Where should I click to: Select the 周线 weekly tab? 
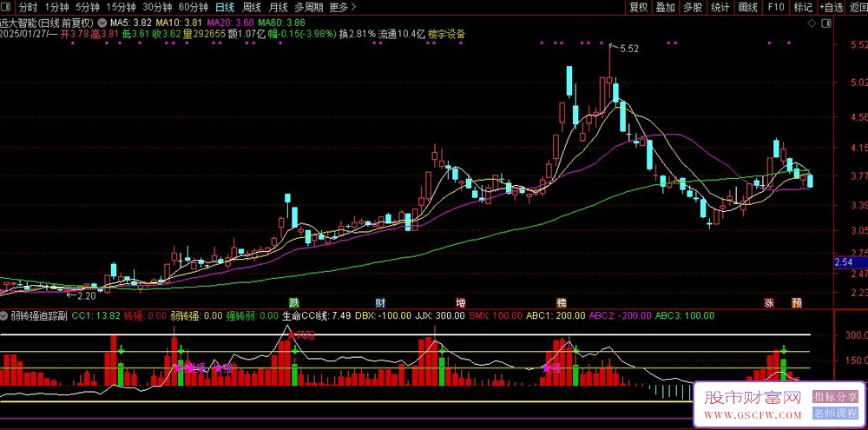[252, 7]
